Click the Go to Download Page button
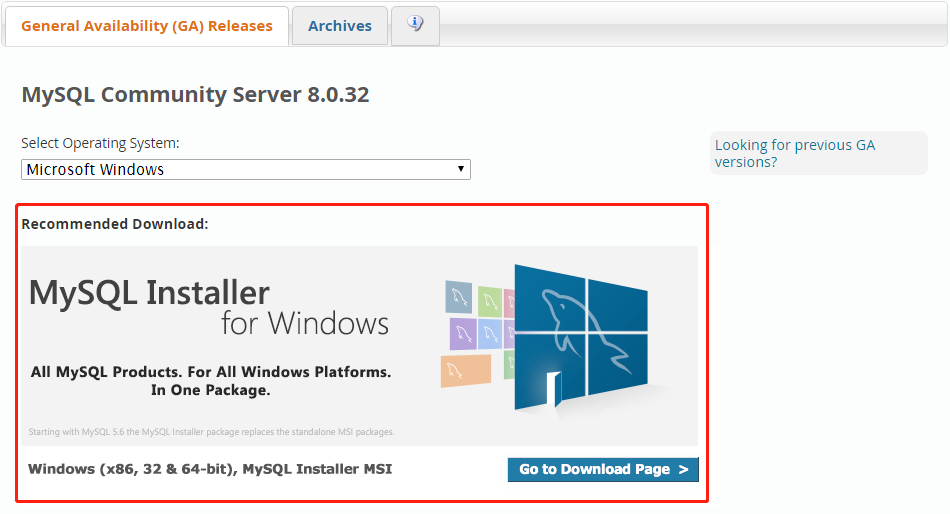 click(x=603, y=470)
